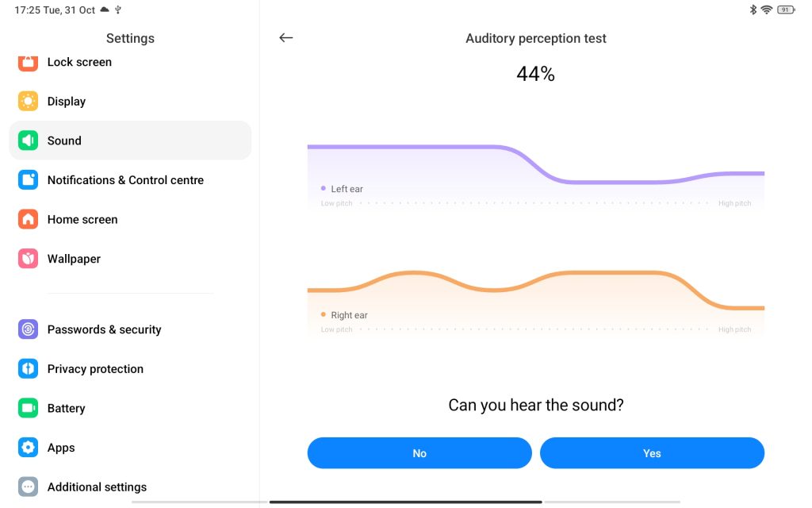Screen dimensions: 812x508
Task: Answer No to hearing the sound
Action: click(419, 453)
